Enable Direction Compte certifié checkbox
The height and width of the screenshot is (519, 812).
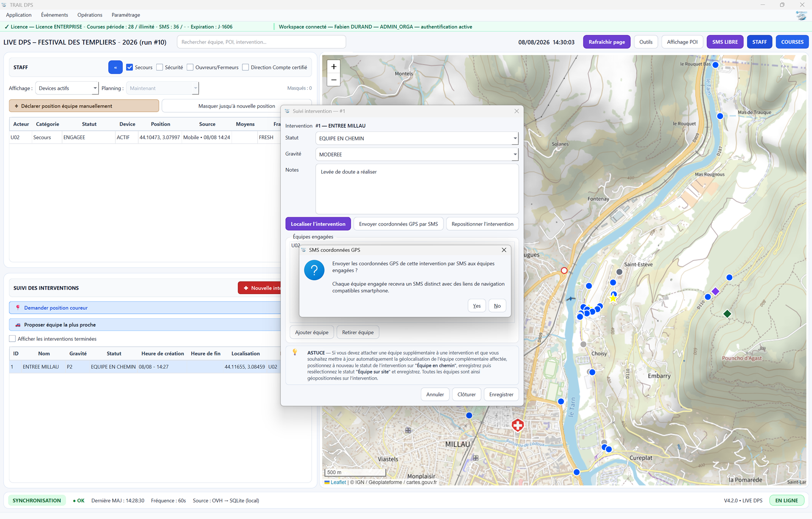pyautogui.click(x=246, y=67)
